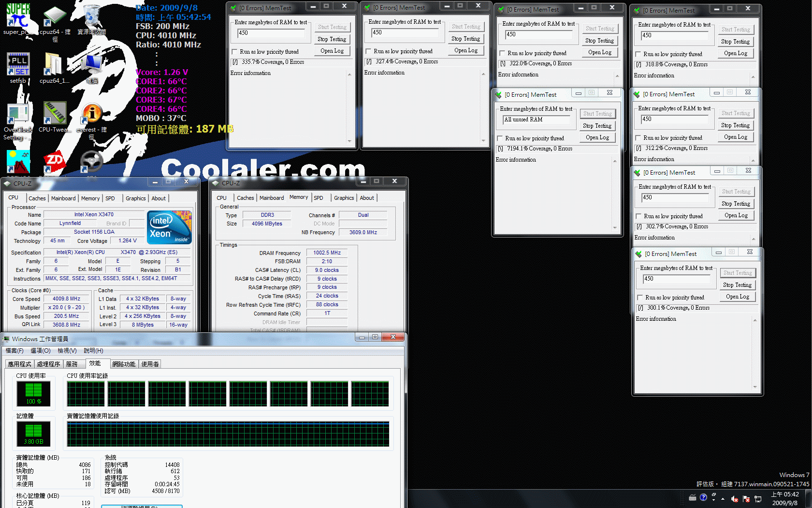Click Open Log in the 327.4% MemTest window

coord(466,50)
